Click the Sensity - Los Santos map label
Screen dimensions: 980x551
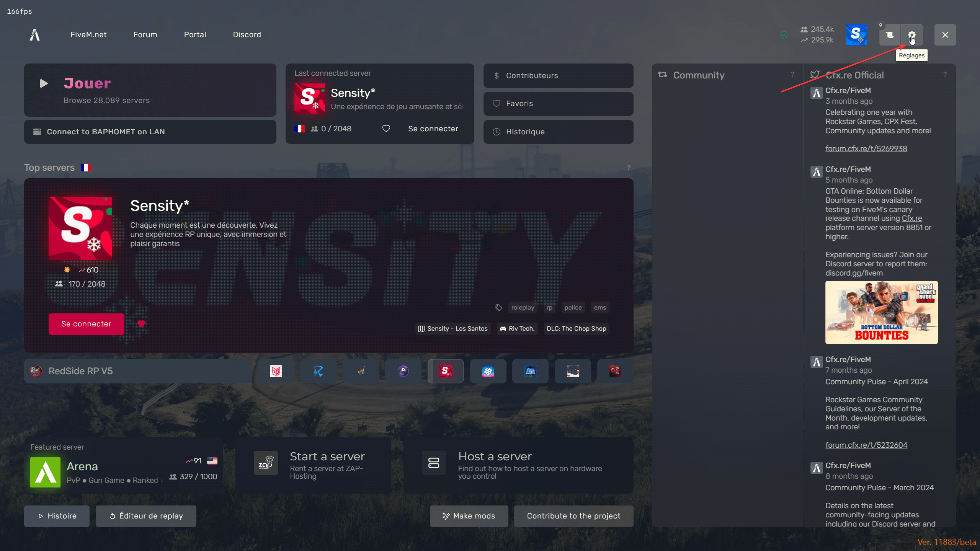coord(453,329)
